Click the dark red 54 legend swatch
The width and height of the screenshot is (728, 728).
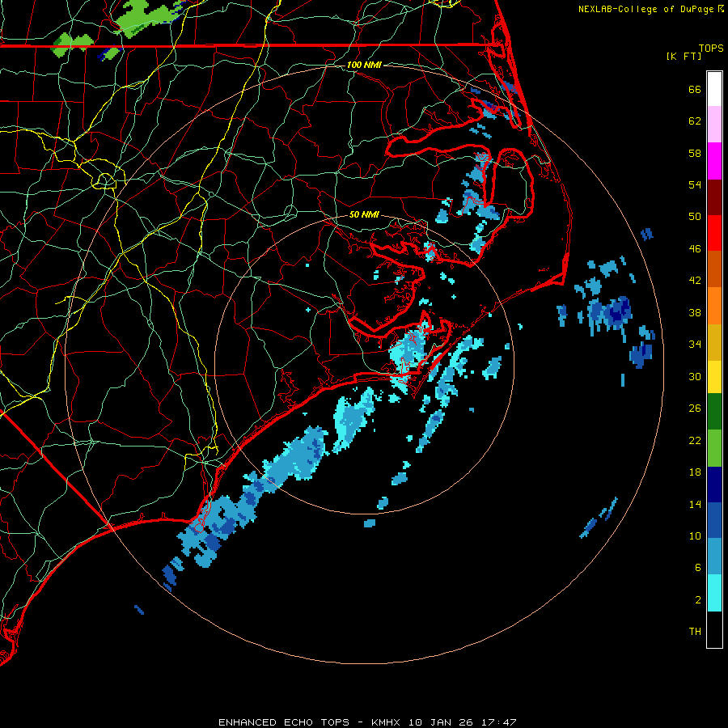[x=714, y=197]
